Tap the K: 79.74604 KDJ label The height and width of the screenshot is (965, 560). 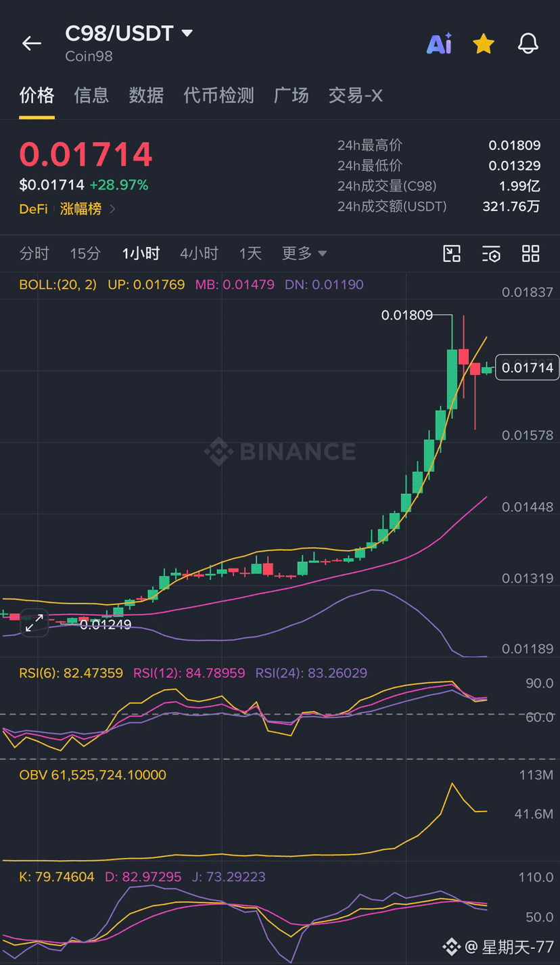coord(57,877)
